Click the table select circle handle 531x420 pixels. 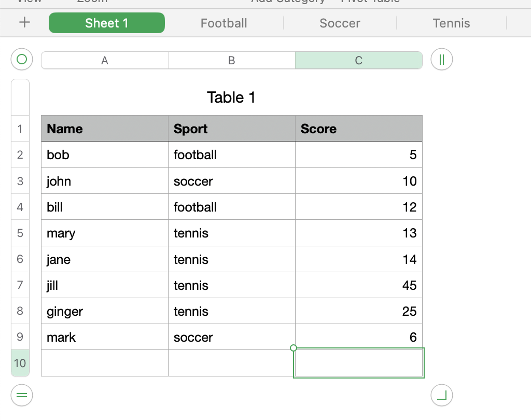22,60
